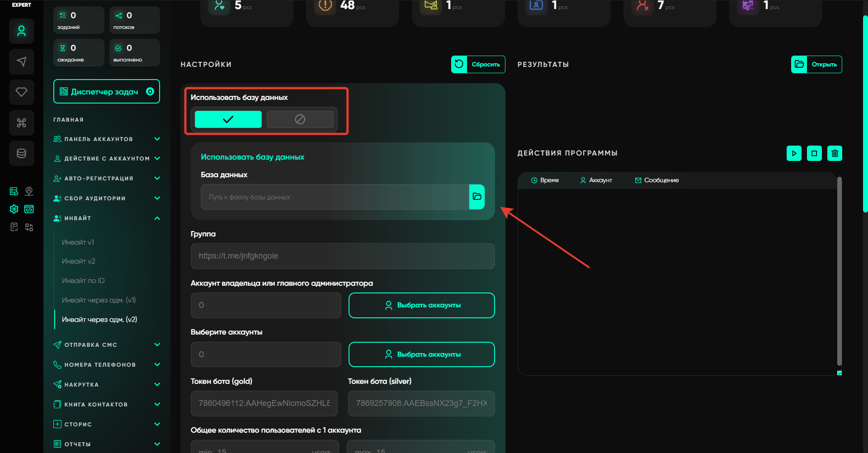
Task: Click the diamond icon in left sidebar
Action: click(x=21, y=92)
